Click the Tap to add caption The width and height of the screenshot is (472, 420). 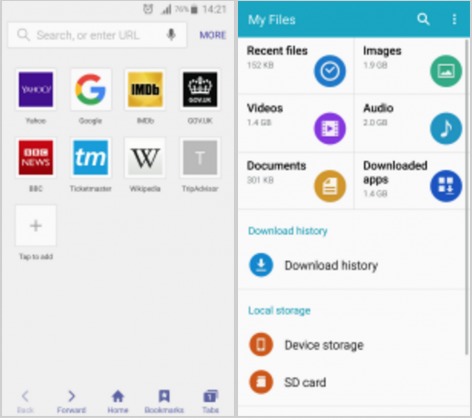click(x=36, y=256)
